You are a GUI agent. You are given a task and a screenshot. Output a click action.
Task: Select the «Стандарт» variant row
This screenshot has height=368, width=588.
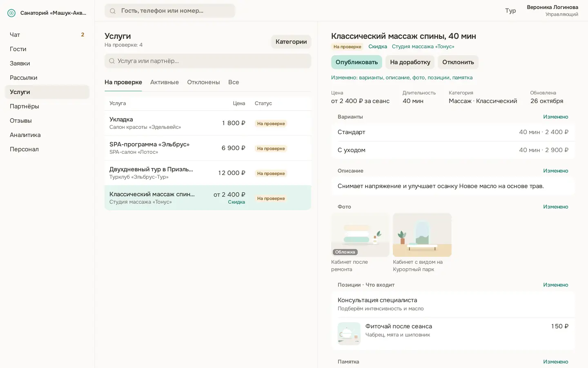[453, 132]
